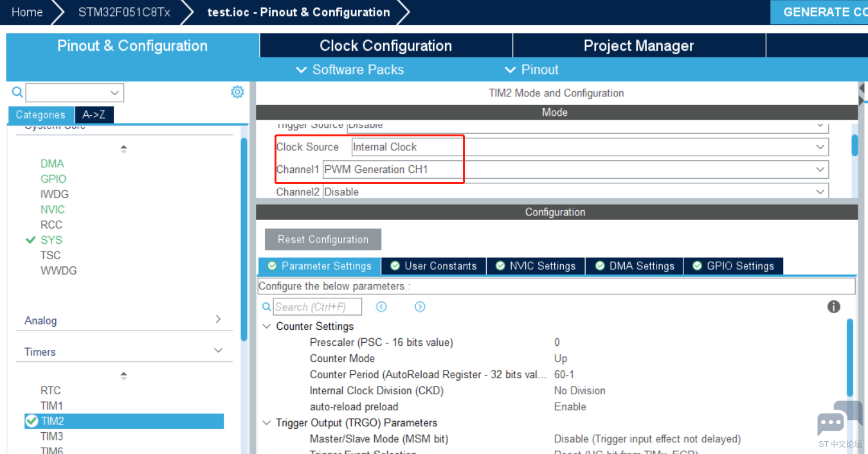Click the sort arrows above DMA
868x454 pixels.
click(x=124, y=149)
